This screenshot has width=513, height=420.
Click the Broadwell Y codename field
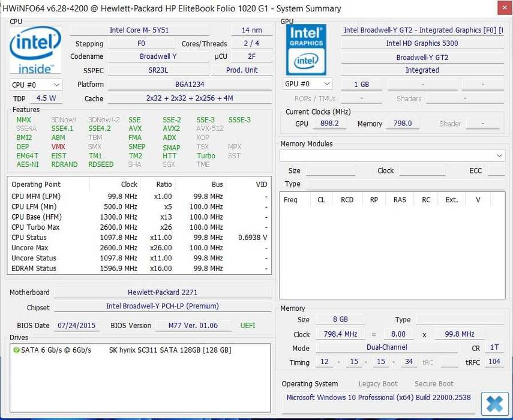point(158,56)
